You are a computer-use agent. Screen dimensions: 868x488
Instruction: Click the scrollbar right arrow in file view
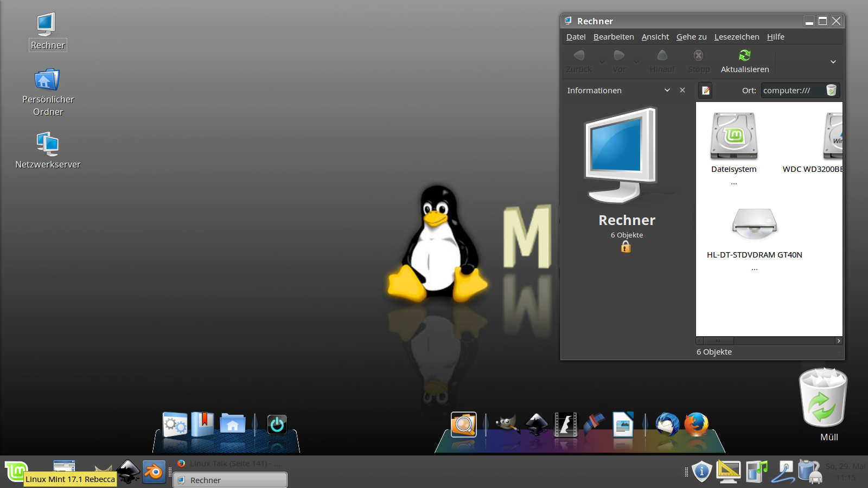pyautogui.click(x=839, y=341)
